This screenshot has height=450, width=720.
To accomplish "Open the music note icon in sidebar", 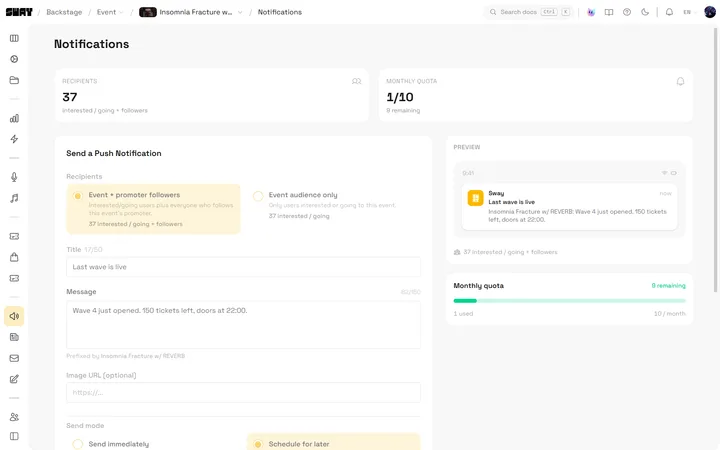I will 14,198.
